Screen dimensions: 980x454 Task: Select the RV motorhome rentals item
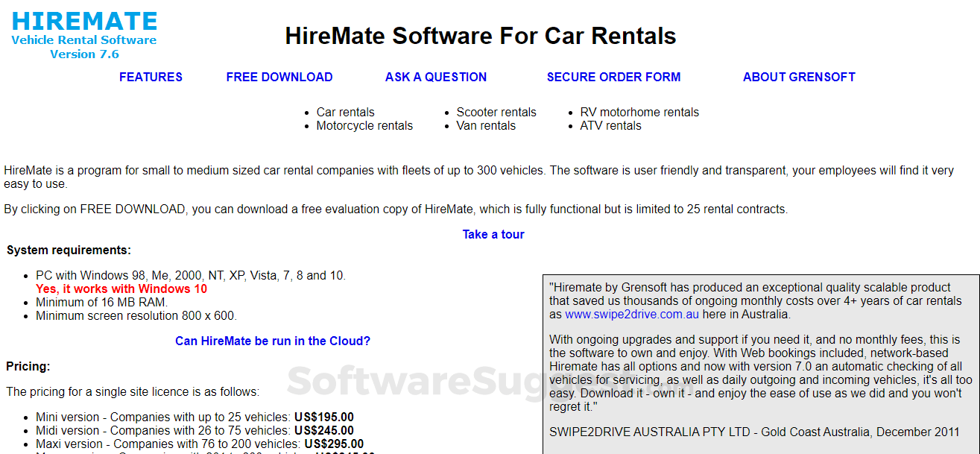[640, 112]
